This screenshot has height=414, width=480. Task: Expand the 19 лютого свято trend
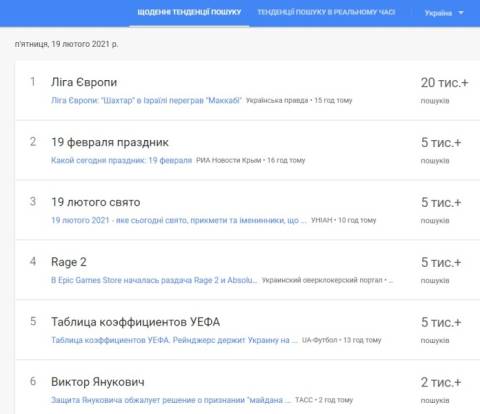[x=247, y=210]
